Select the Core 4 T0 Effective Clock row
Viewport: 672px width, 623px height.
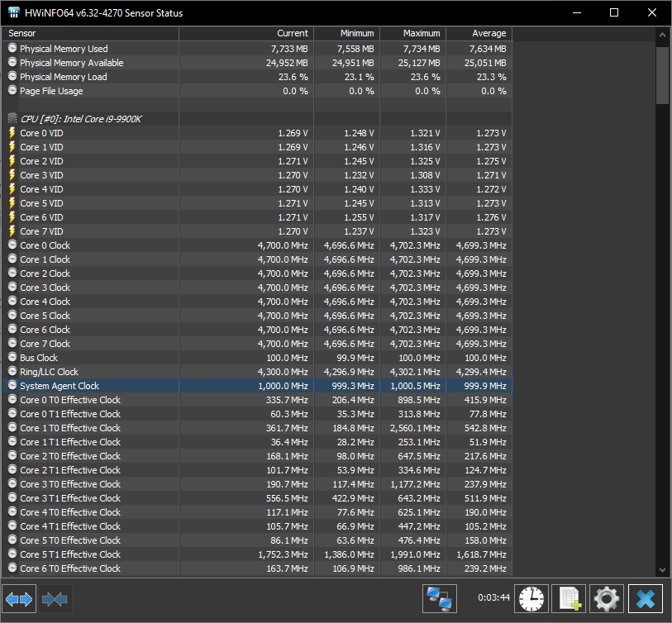(x=257, y=512)
